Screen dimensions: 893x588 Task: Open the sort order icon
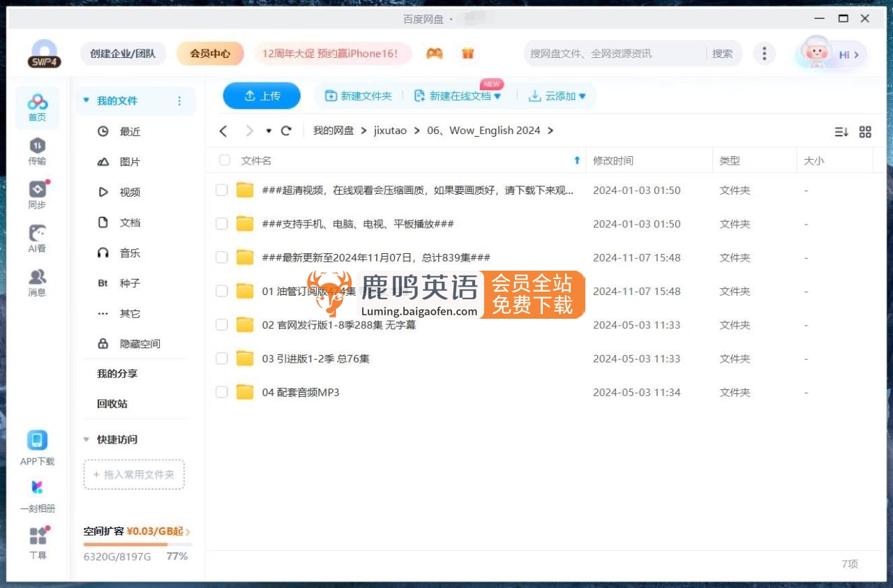pyautogui.click(x=841, y=132)
